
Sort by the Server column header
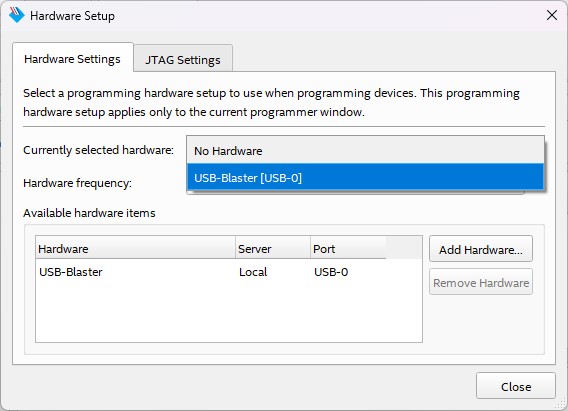point(273,248)
